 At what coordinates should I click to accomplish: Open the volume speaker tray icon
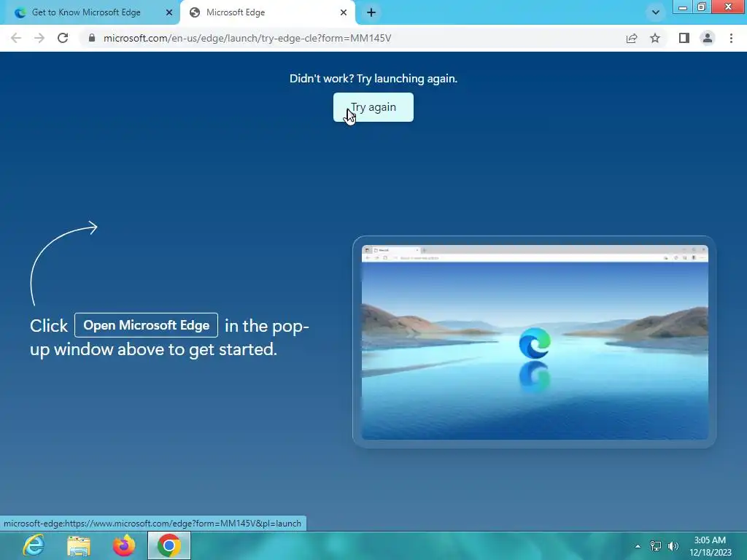tap(673, 546)
